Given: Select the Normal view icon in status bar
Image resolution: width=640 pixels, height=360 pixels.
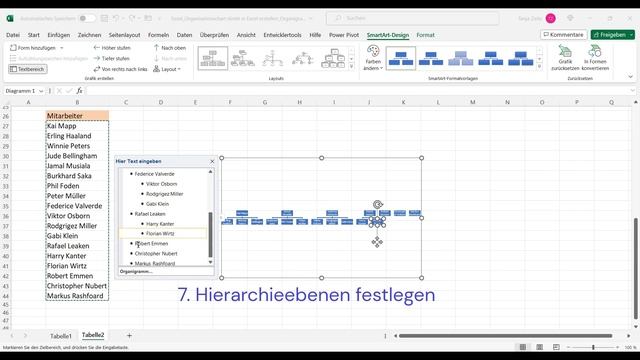Looking at the screenshot, I should pos(523,347).
